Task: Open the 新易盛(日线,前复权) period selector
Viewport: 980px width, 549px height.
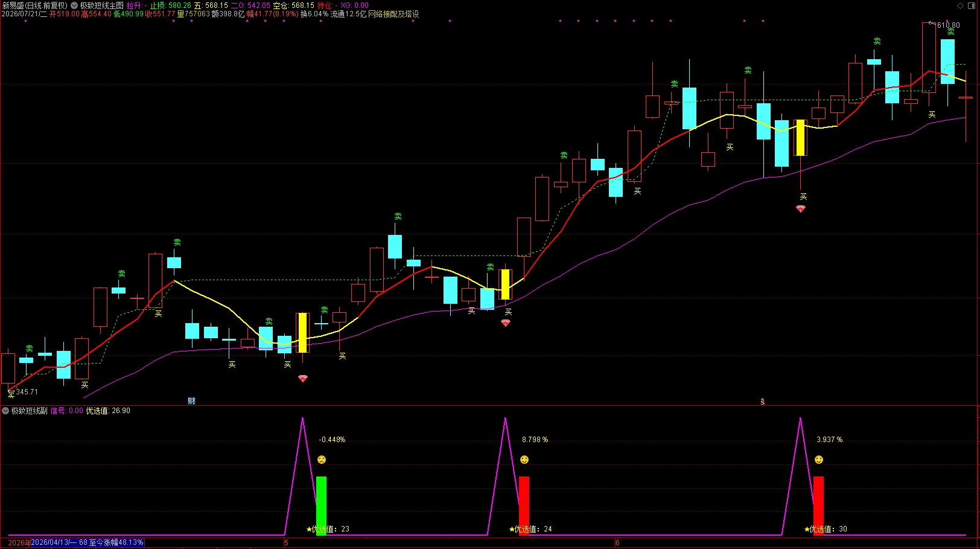Action: click(35, 5)
